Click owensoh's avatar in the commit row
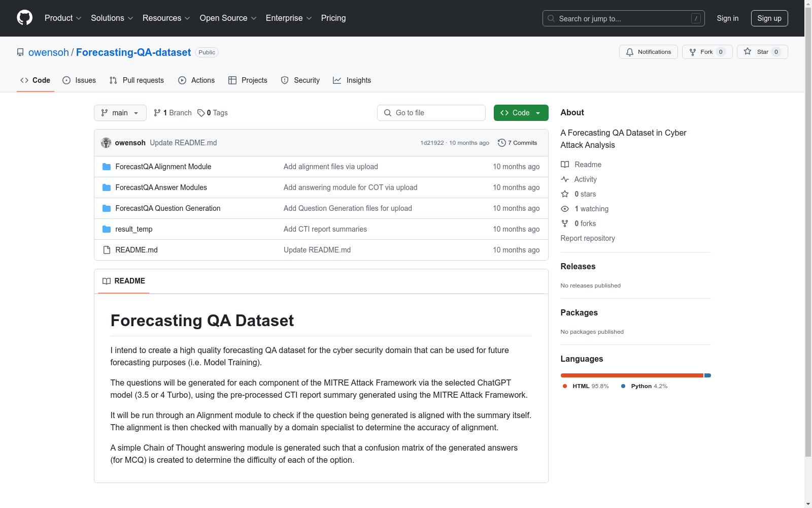The height and width of the screenshot is (508, 812). point(106,143)
